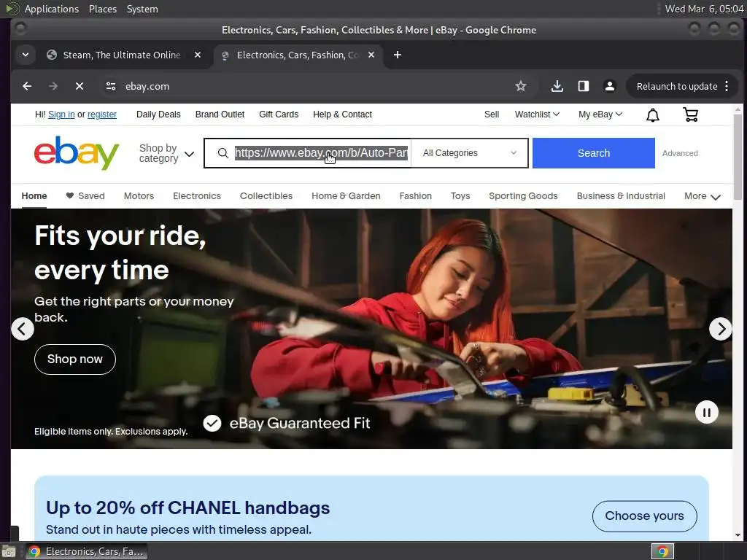
Task: Click the register link
Action: 102,114
